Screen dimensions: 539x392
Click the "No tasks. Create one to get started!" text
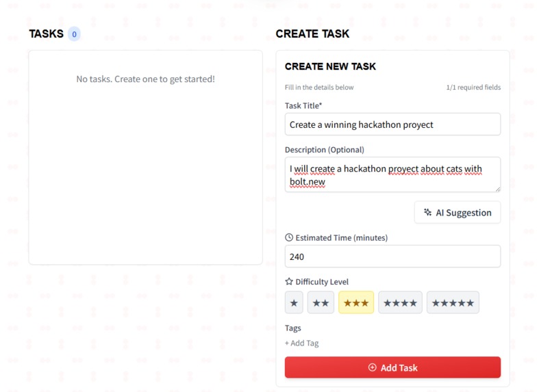[x=146, y=79]
